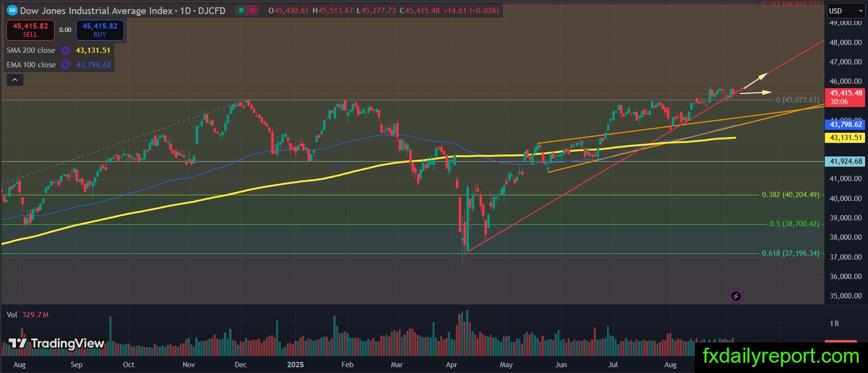Click the BUY 45,415.82 button
Screen dimensions: 868x373
[100, 30]
